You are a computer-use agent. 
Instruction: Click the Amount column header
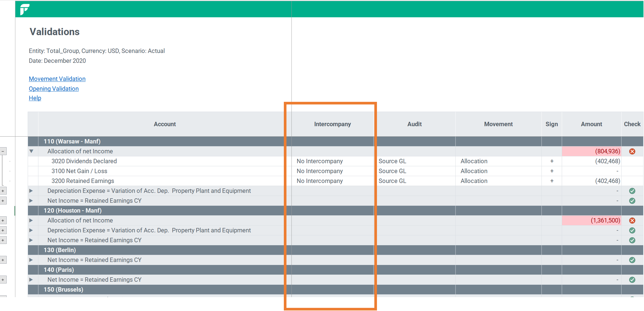pyautogui.click(x=591, y=124)
